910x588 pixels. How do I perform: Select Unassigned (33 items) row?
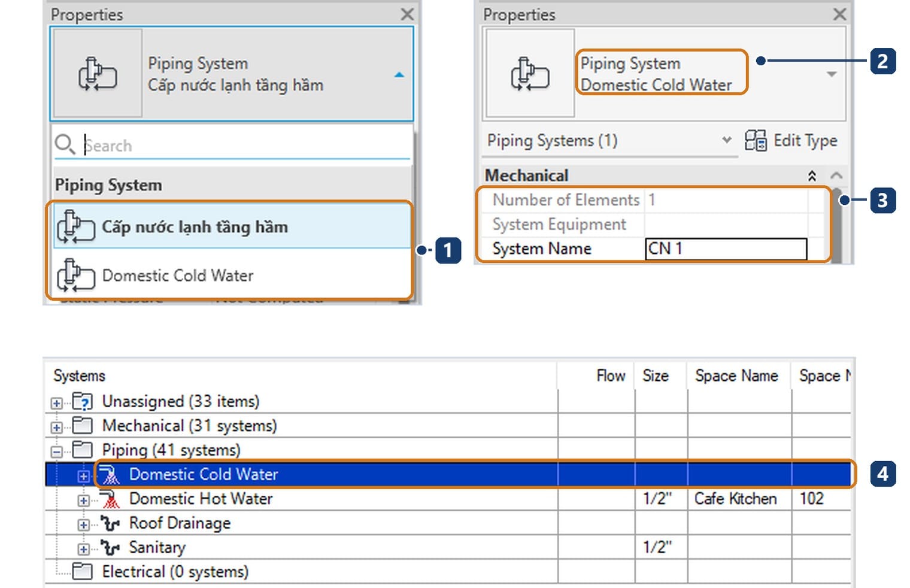point(181,401)
